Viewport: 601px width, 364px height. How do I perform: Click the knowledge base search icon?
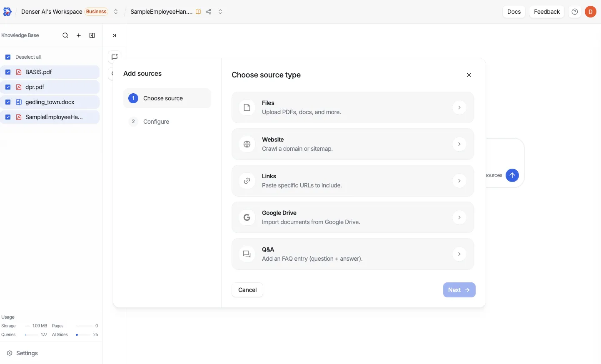coord(65,35)
